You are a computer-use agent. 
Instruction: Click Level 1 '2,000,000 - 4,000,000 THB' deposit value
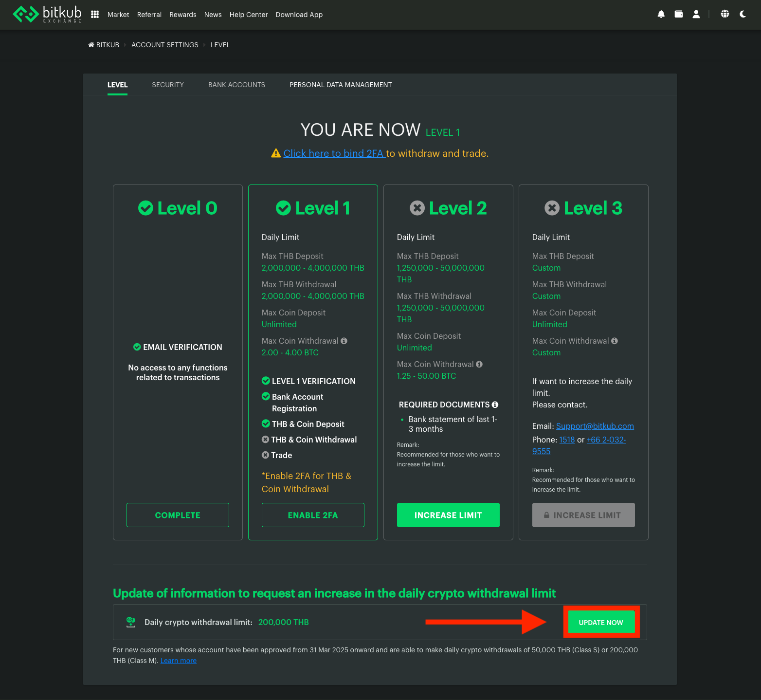[x=313, y=268]
